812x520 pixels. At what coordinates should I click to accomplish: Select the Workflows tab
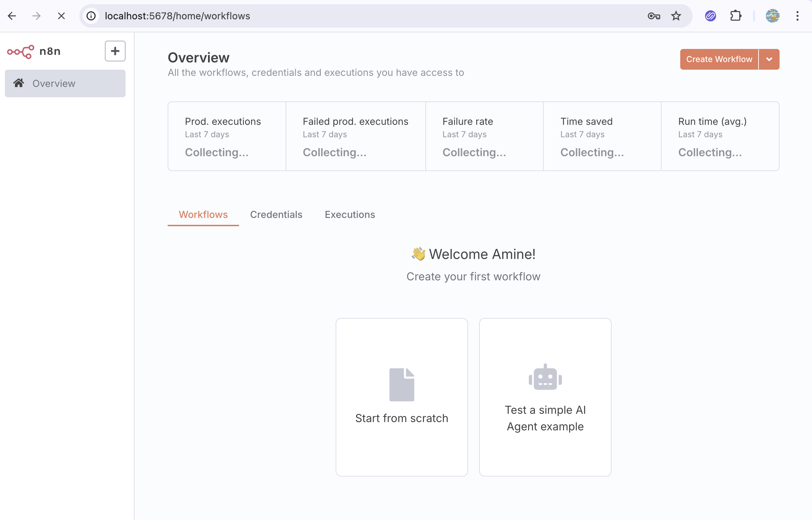coord(203,214)
